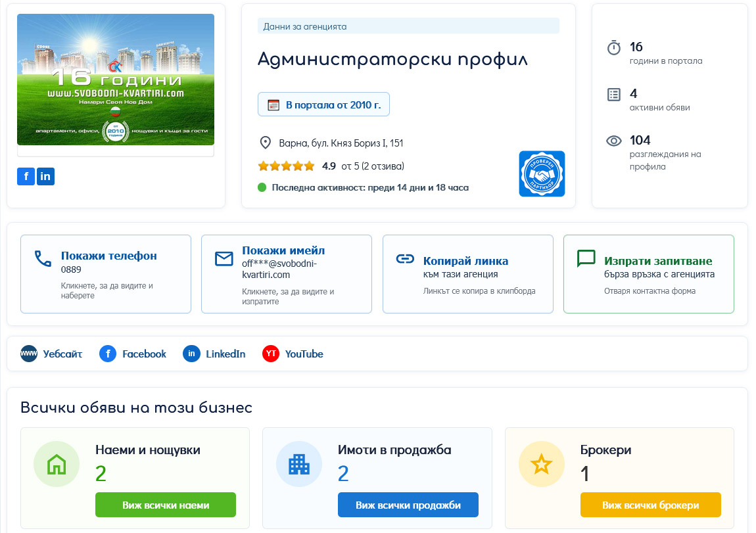Click the "Брокери" card heading
The height and width of the screenshot is (533, 756).
tap(605, 450)
